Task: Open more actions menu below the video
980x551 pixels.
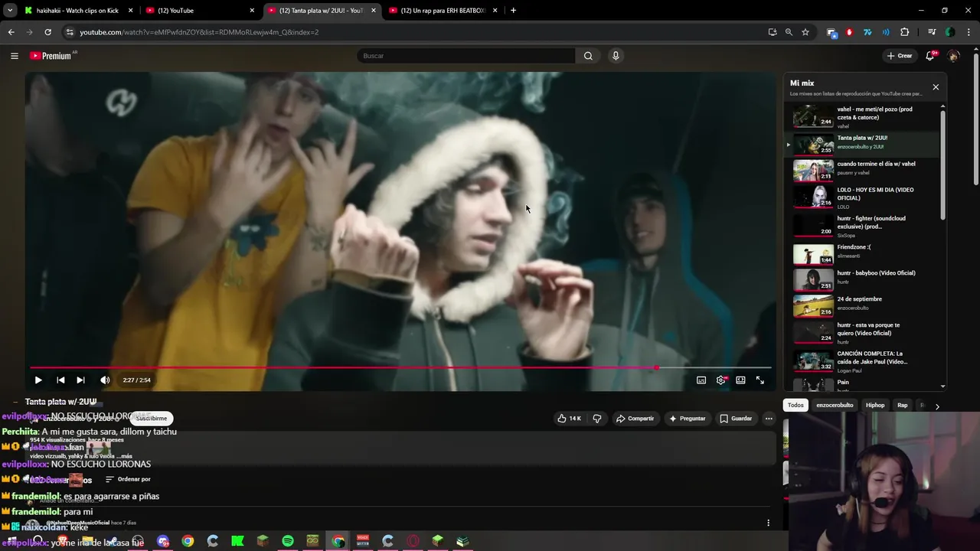Action: (769, 419)
